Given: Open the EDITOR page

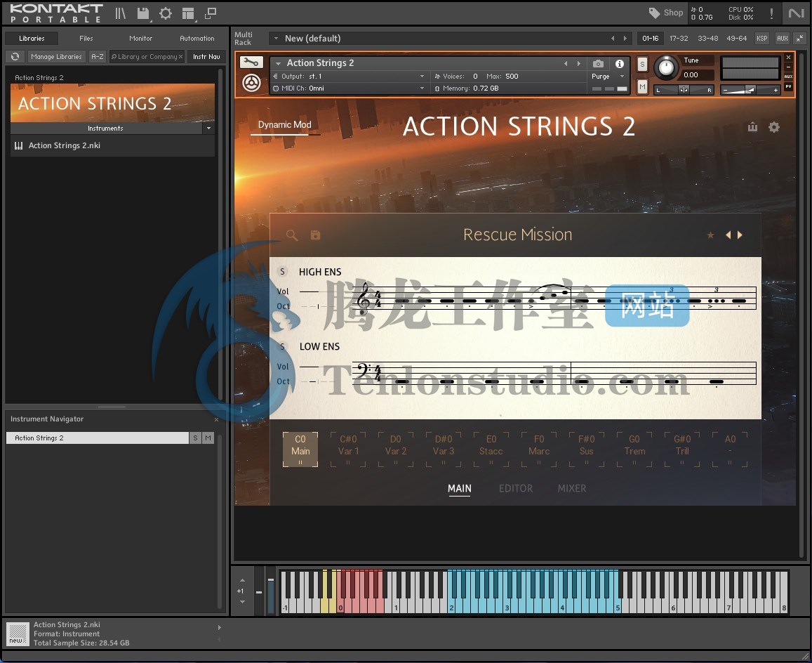Looking at the screenshot, I should (x=516, y=488).
